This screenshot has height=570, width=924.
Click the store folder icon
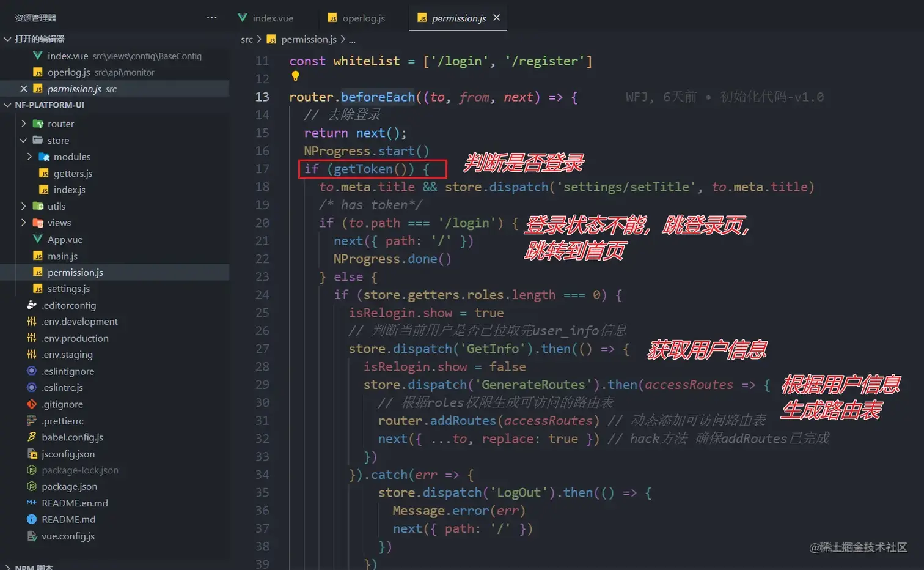pos(38,140)
